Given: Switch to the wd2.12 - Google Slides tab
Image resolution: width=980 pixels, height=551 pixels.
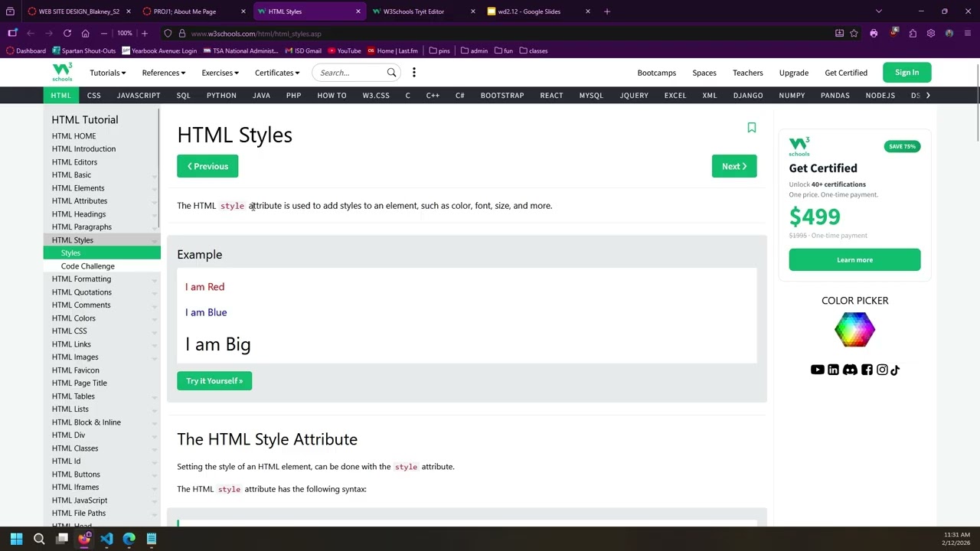Looking at the screenshot, I should coord(540,11).
